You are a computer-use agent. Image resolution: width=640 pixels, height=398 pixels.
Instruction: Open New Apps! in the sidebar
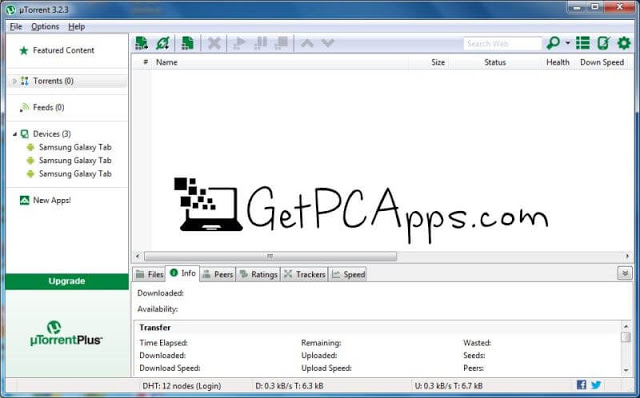tap(51, 200)
